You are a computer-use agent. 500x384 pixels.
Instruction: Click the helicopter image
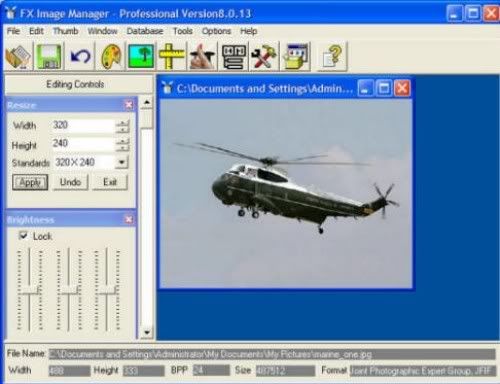[286, 194]
